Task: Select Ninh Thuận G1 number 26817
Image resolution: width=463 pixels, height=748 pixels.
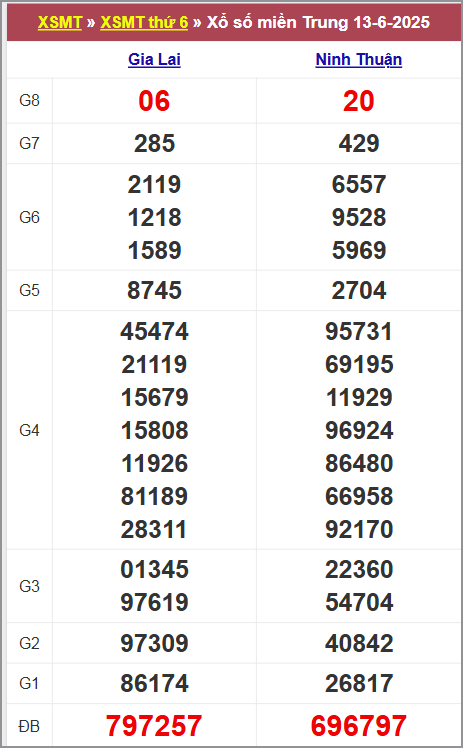Action: (359, 683)
